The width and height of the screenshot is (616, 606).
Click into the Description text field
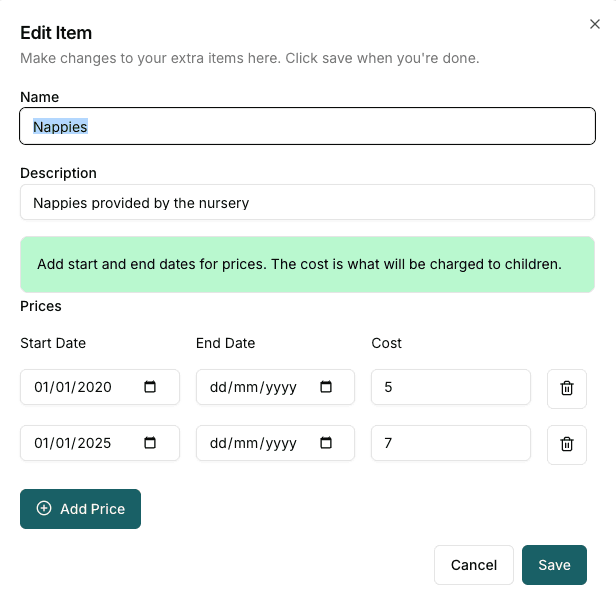(307, 203)
